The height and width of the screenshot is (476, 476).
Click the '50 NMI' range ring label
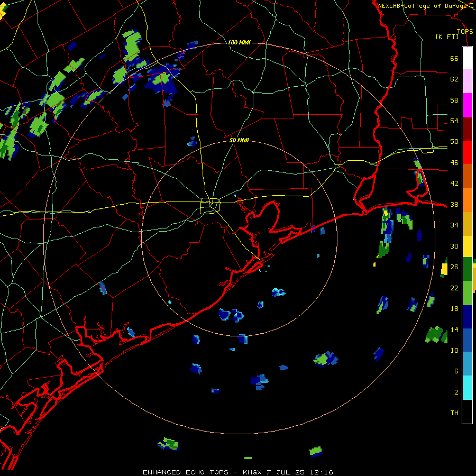239,140
